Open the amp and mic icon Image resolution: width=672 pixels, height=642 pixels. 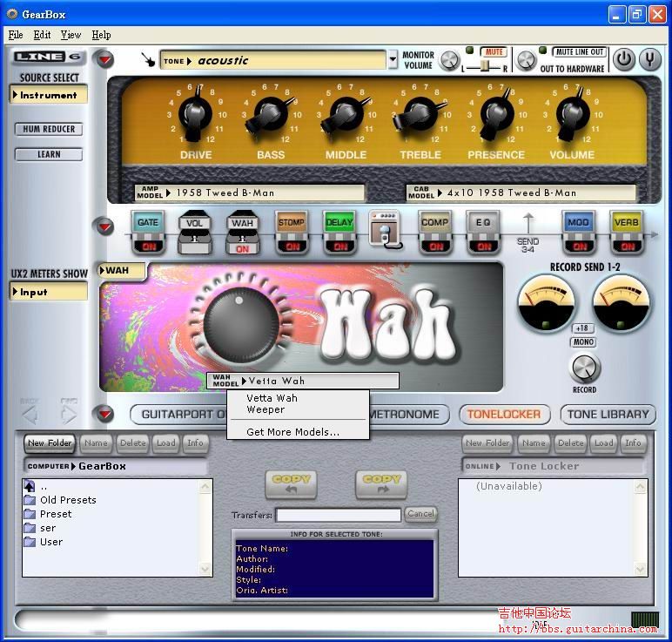click(386, 230)
